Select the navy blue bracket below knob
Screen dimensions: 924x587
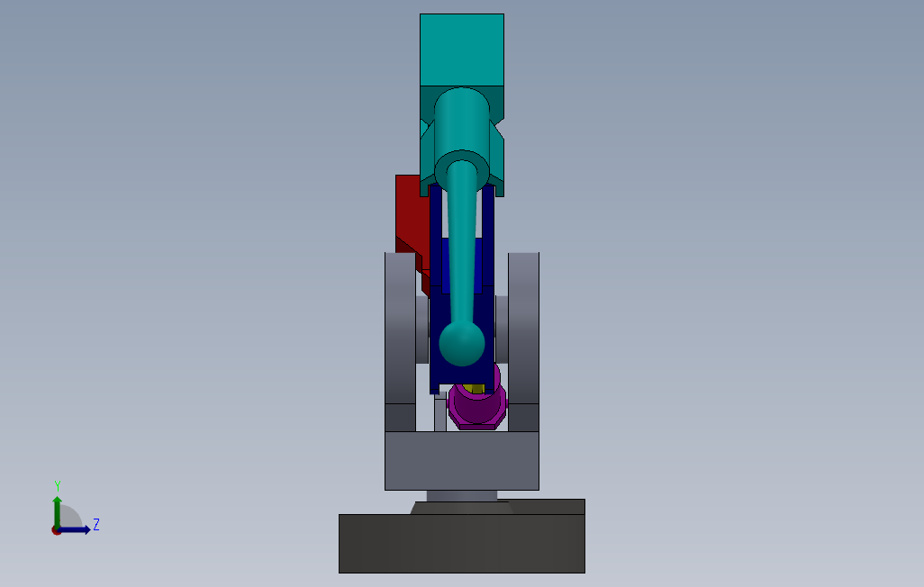[462, 374]
